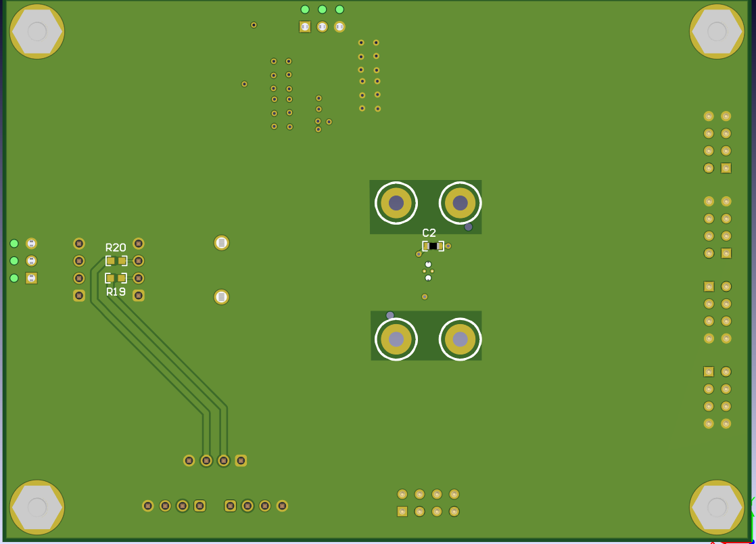The height and width of the screenshot is (544, 756).
Task: Click resistor R19
Action: tap(116, 277)
